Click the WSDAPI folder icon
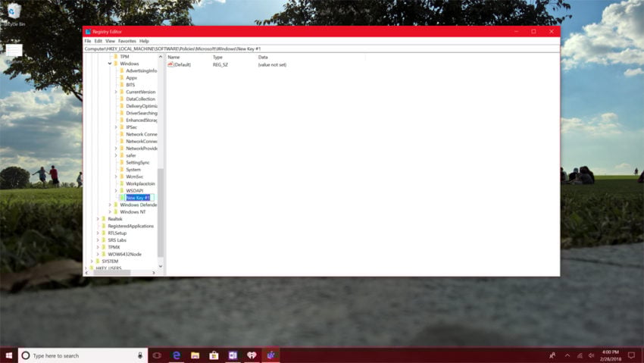The width and height of the screenshot is (644, 363). 121,190
